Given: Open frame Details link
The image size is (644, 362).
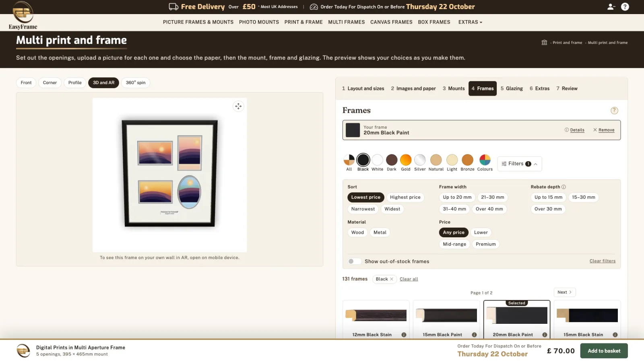Looking at the screenshot, I should [574, 130].
